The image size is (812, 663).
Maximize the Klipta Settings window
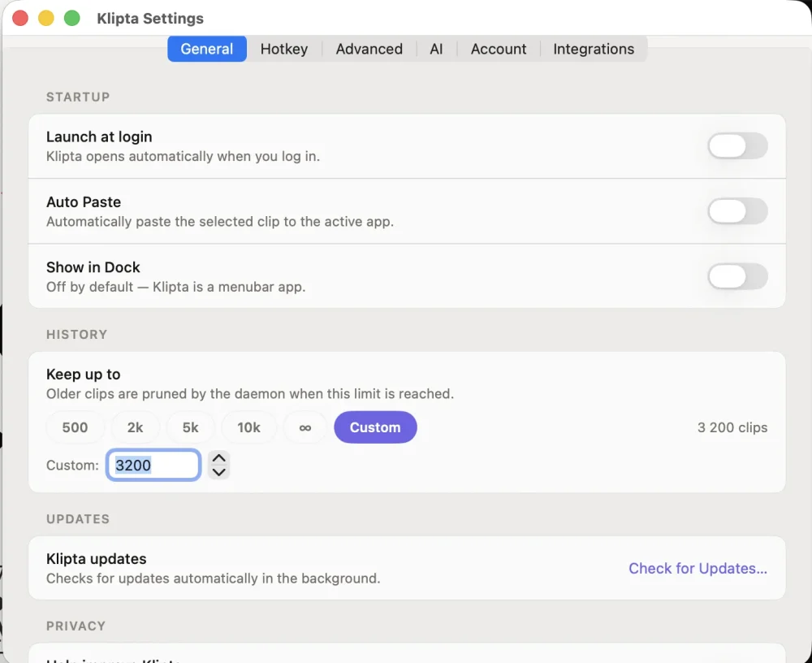pyautogui.click(x=72, y=18)
